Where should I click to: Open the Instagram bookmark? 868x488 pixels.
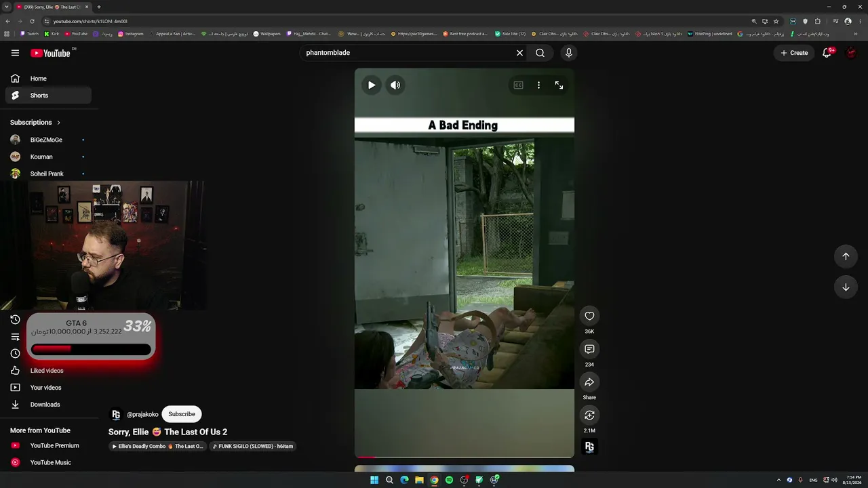[131, 34]
